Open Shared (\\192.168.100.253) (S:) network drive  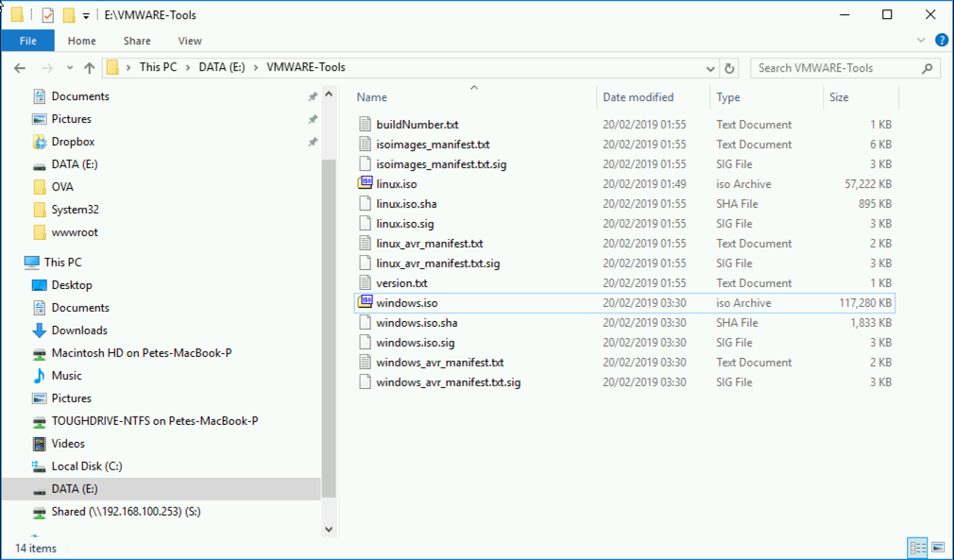point(126,511)
